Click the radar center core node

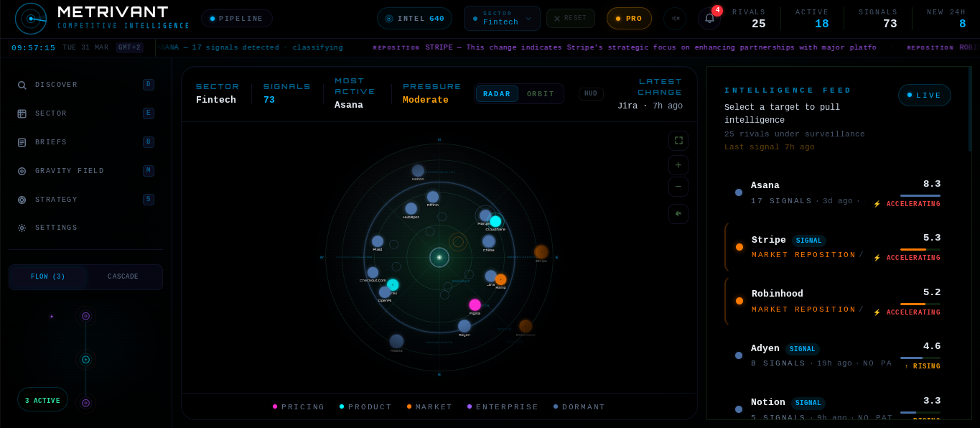click(x=439, y=257)
